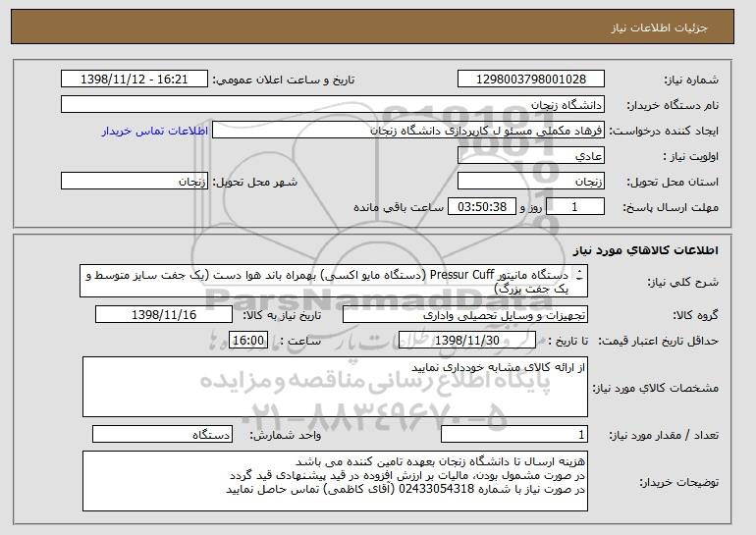
Task: Click the label شرح کلی نیاز
Action: (x=682, y=282)
